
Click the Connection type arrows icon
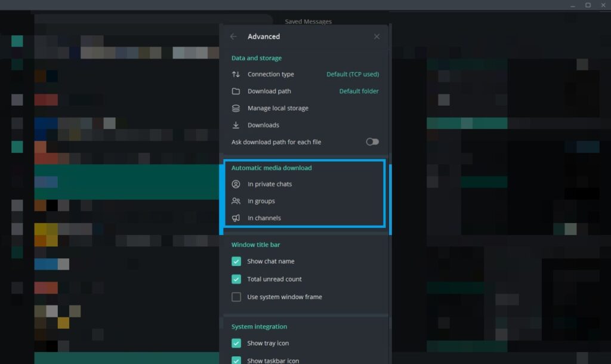236,75
